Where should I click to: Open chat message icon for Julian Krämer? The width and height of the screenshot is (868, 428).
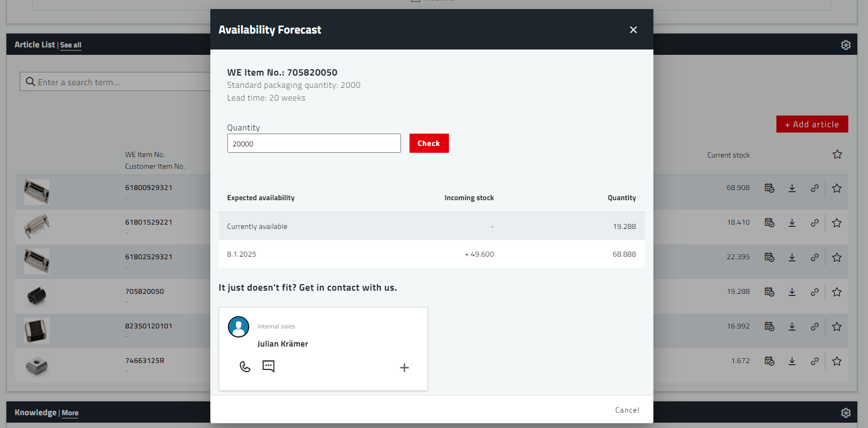click(268, 366)
